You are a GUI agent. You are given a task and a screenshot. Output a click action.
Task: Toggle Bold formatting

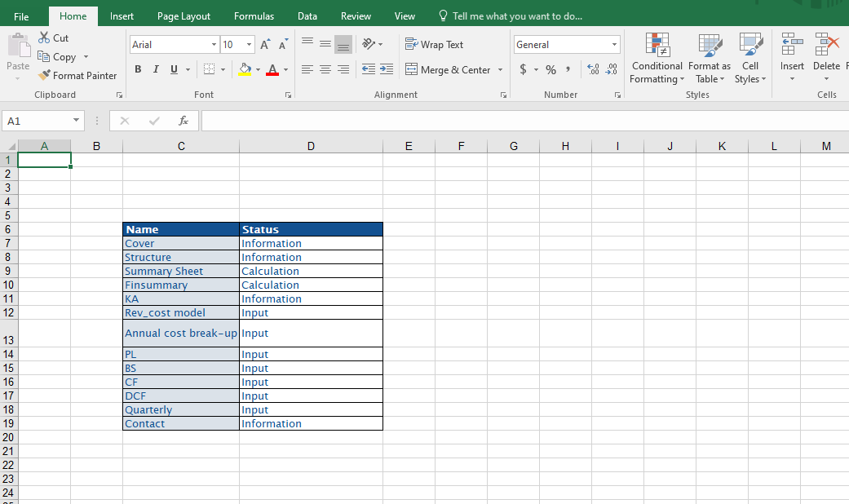click(x=138, y=69)
